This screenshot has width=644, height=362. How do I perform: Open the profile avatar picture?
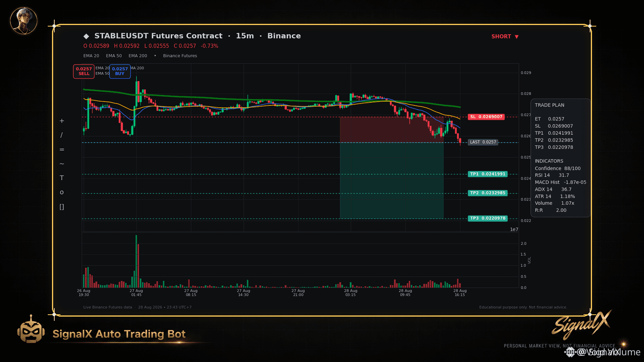pyautogui.click(x=23, y=20)
